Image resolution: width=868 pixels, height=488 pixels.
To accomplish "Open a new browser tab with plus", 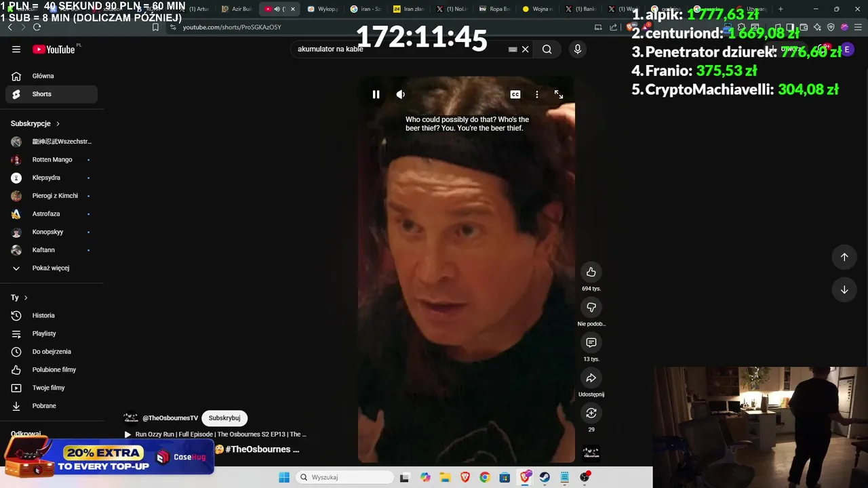I will [x=781, y=9].
